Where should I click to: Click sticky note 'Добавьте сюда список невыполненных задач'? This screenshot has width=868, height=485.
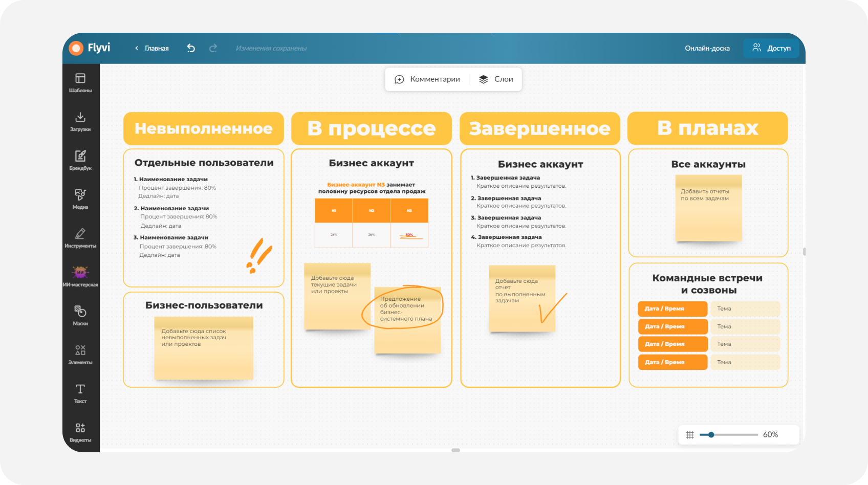click(x=204, y=348)
